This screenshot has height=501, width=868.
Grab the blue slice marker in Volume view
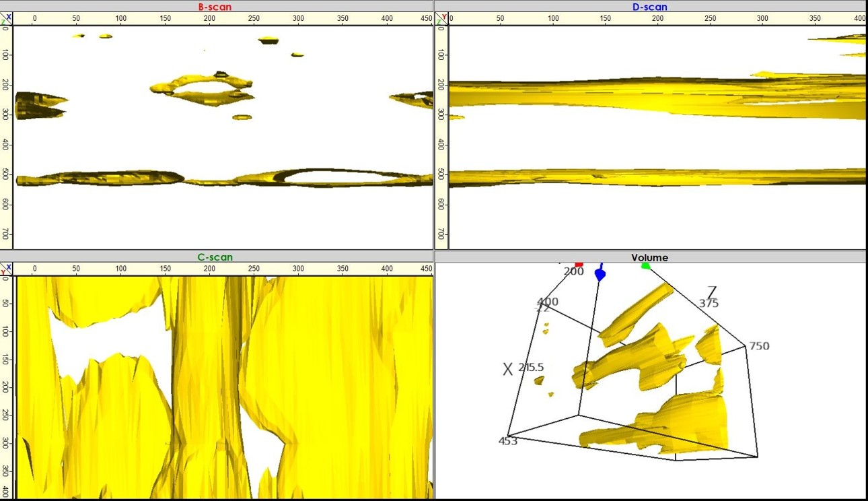click(x=600, y=275)
